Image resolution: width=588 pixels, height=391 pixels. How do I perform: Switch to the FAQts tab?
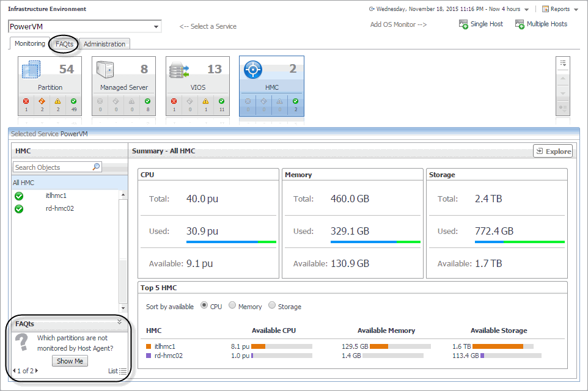point(64,44)
